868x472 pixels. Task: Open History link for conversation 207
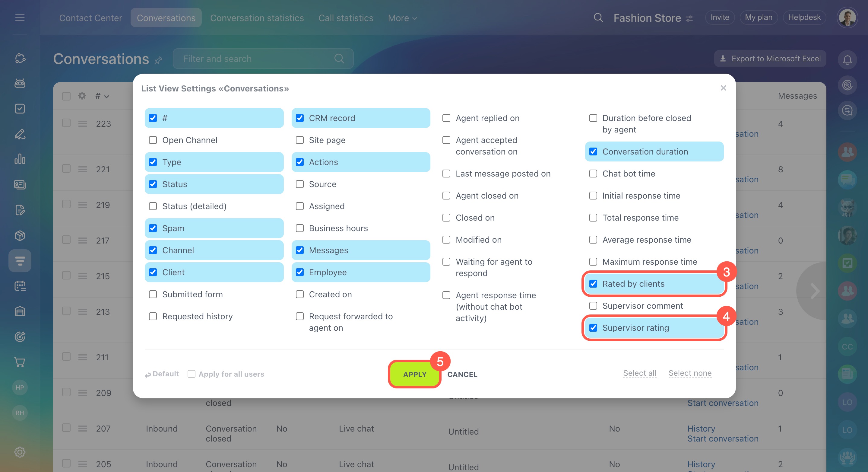(701, 429)
